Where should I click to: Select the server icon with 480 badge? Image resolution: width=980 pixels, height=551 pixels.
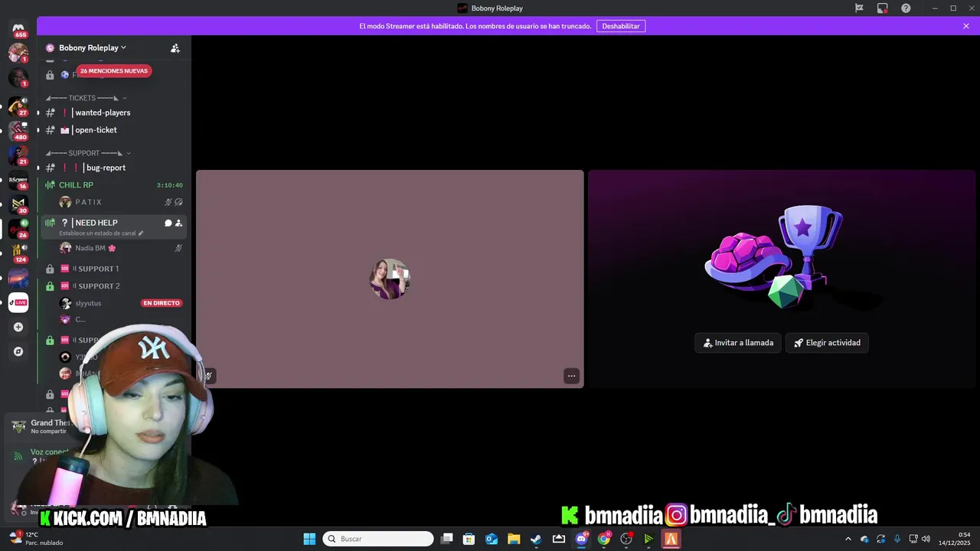click(18, 130)
